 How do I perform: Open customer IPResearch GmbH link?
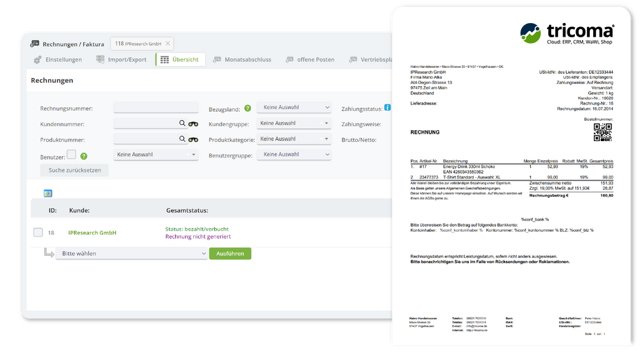(x=92, y=233)
